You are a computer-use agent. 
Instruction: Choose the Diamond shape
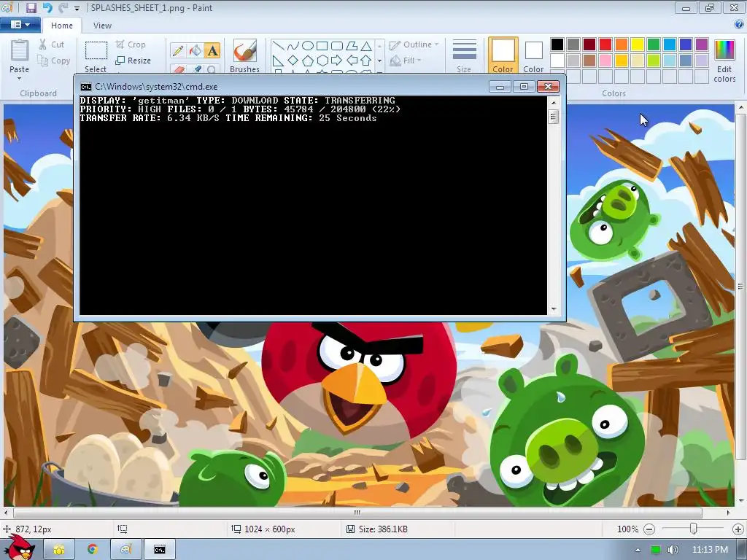[x=293, y=61]
